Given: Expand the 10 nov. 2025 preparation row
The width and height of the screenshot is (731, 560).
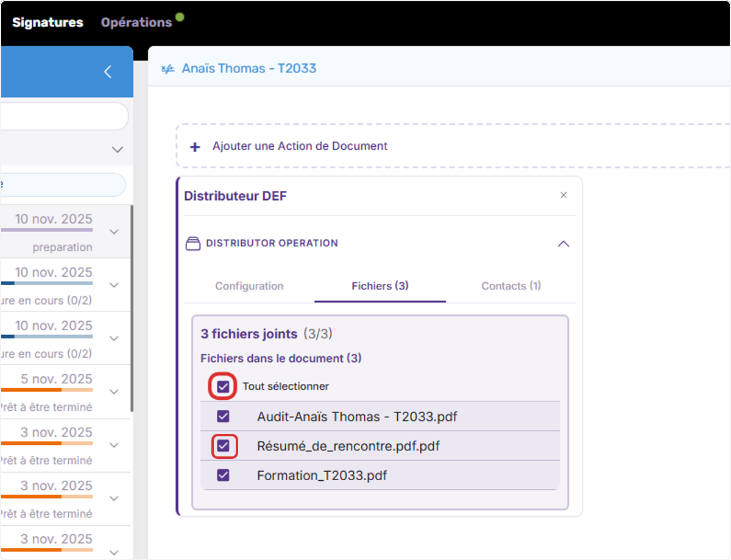Looking at the screenshot, I should click(x=114, y=232).
